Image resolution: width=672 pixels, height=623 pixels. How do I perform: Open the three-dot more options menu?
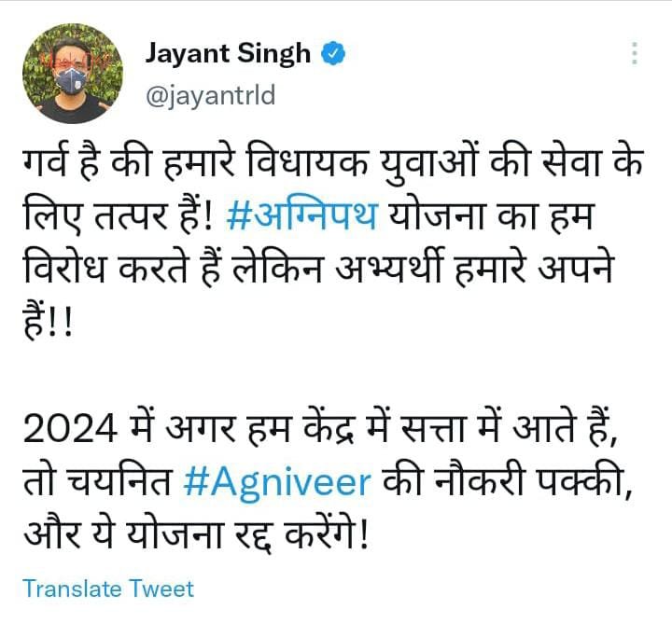click(635, 53)
